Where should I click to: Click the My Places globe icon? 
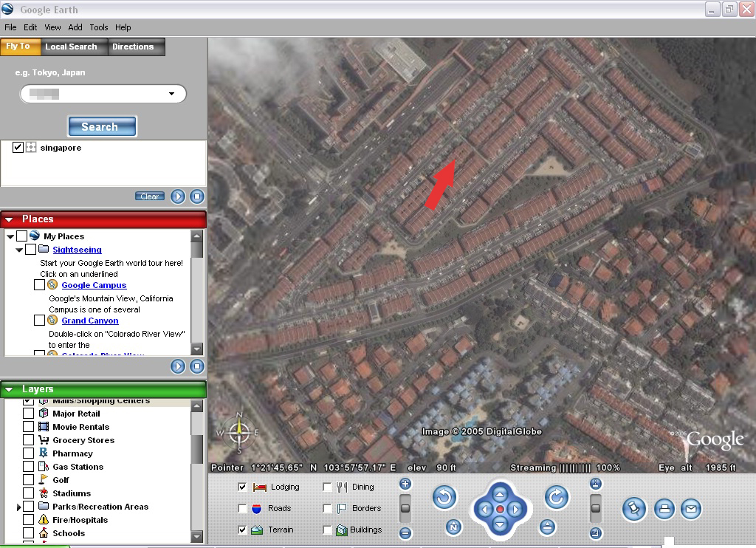[x=35, y=236]
